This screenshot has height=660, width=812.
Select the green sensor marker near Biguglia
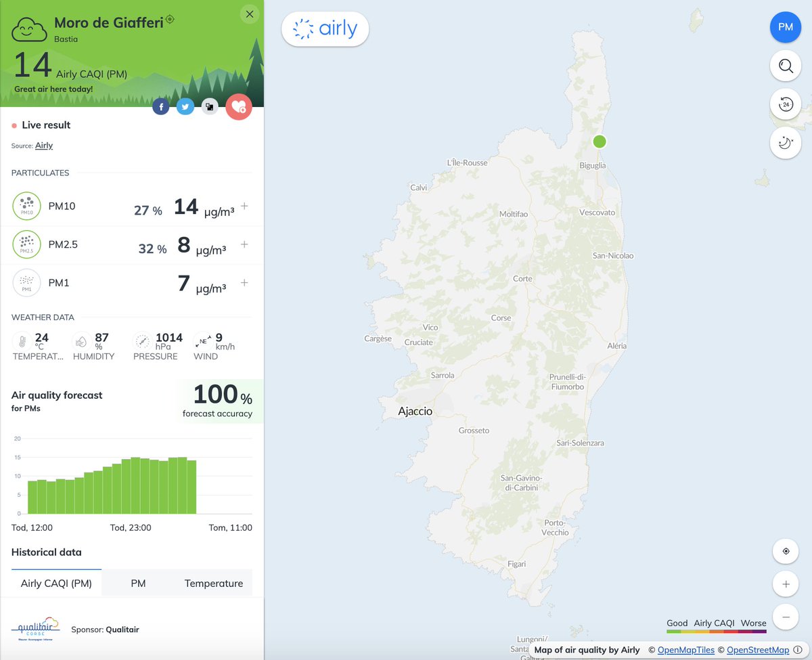599,141
